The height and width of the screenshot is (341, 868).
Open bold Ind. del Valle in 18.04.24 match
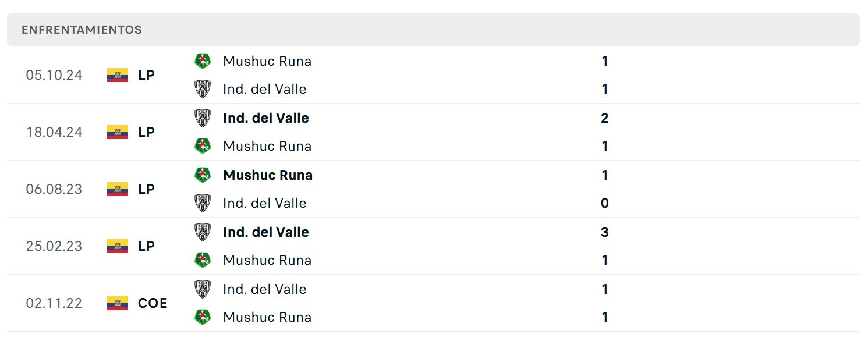pyautogui.click(x=266, y=118)
